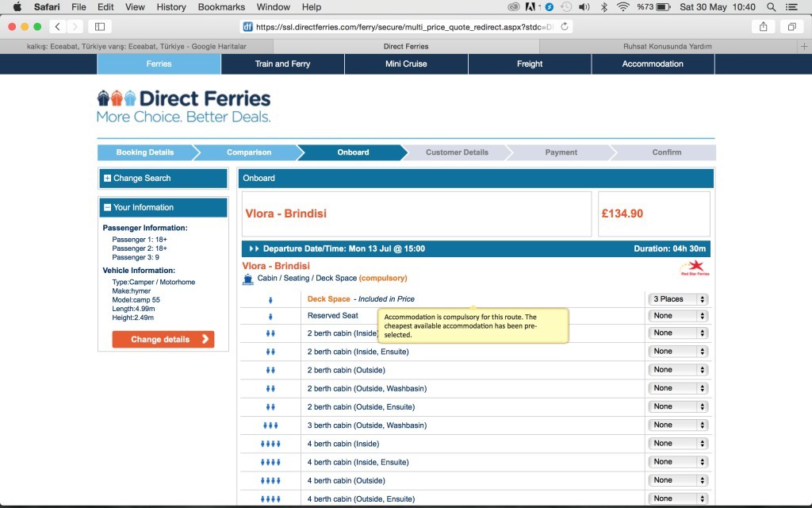Go back with Safari's back arrow
This screenshot has height=508, width=812.
57,26
